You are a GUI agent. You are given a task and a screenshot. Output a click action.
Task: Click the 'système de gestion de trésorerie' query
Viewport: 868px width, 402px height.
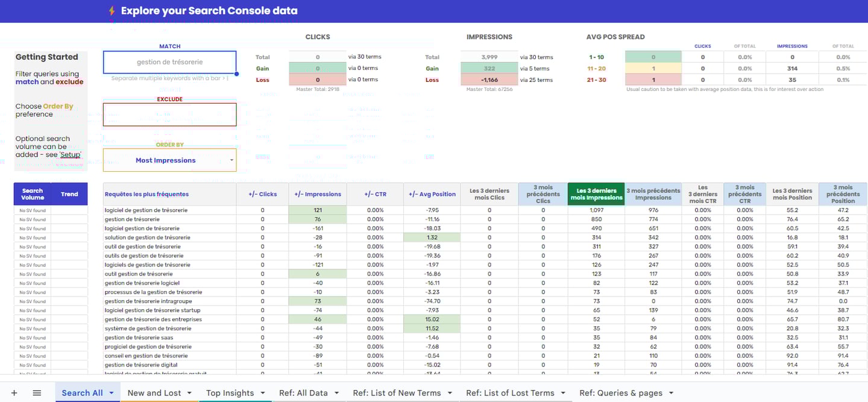148,328
